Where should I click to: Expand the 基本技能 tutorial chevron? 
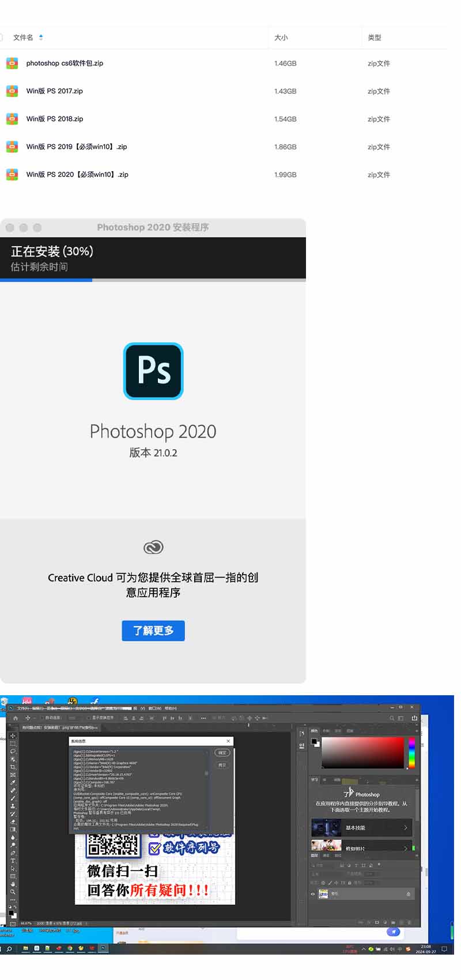click(x=406, y=828)
